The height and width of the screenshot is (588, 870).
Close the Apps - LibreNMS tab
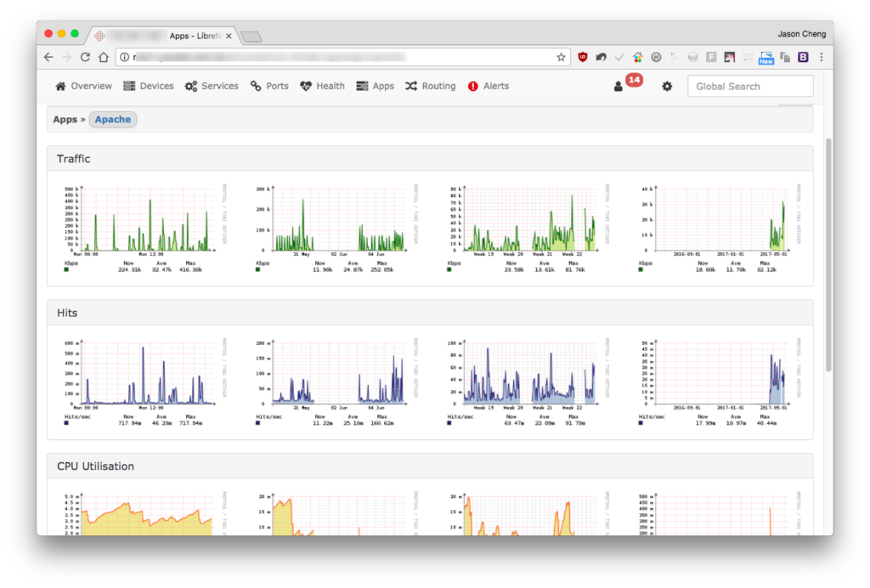(x=229, y=36)
